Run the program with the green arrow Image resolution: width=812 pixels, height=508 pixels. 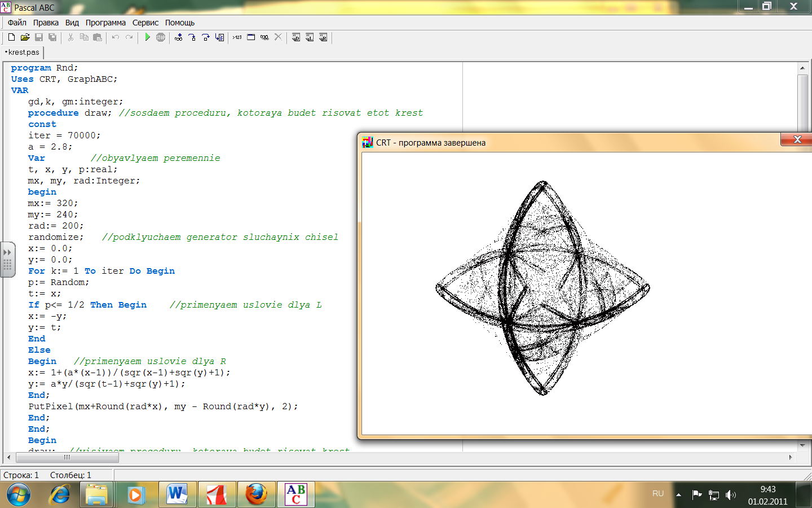(x=147, y=37)
